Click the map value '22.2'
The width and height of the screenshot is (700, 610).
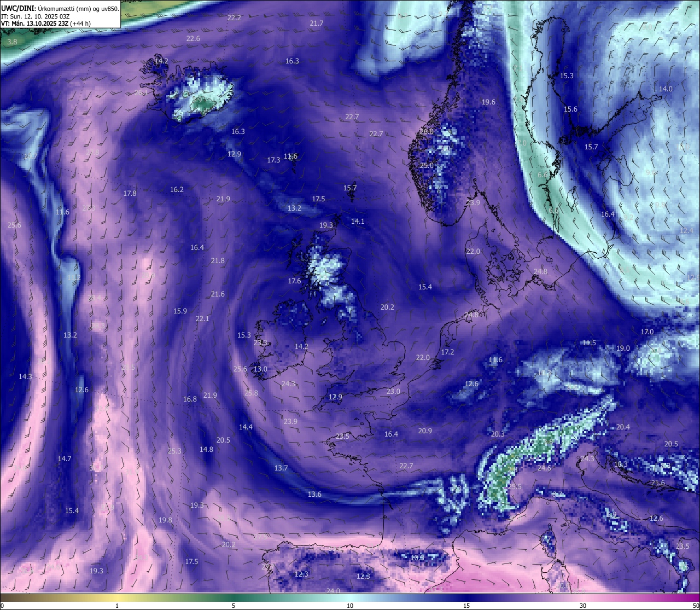click(x=234, y=18)
